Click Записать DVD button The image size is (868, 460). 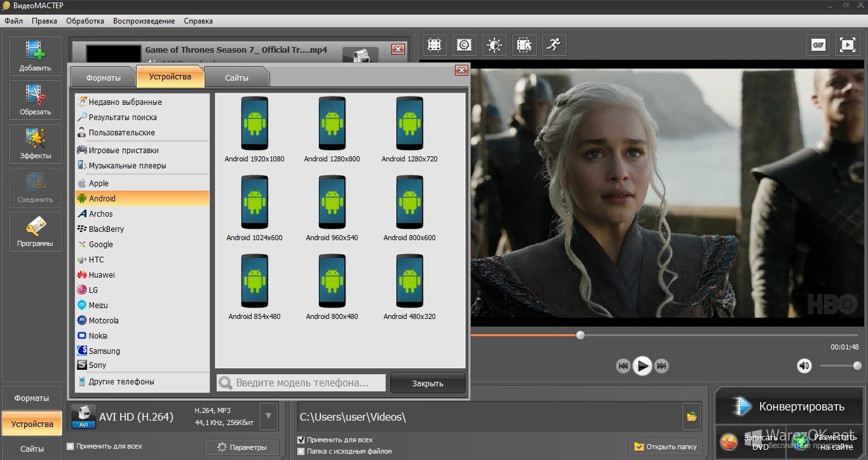coord(751,442)
